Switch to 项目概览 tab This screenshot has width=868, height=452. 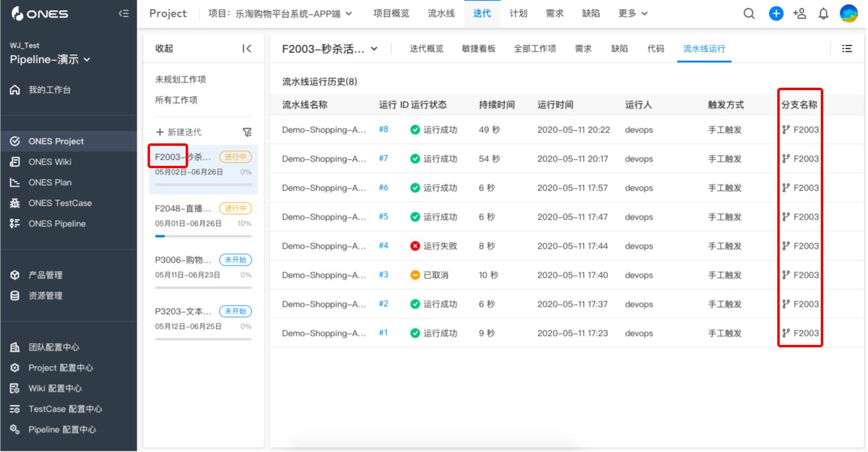pos(391,13)
